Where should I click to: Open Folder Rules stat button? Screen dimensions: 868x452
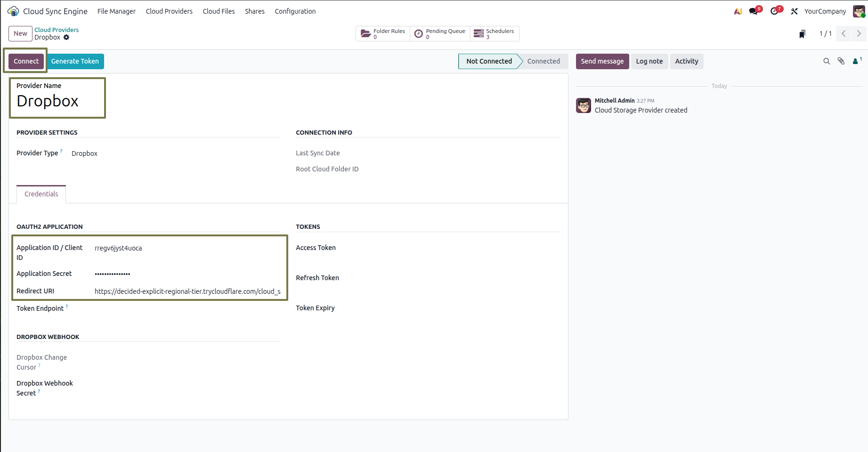coord(383,33)
